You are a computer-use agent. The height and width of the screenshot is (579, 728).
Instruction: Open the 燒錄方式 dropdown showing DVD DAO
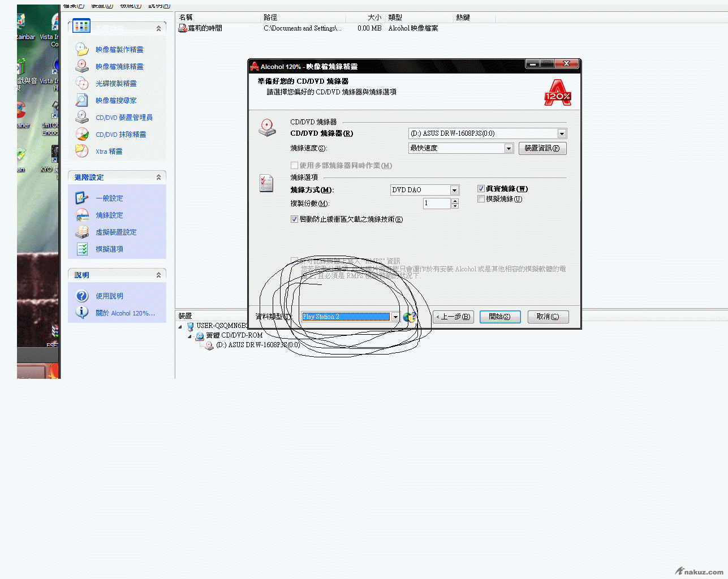tap(454, 190)
